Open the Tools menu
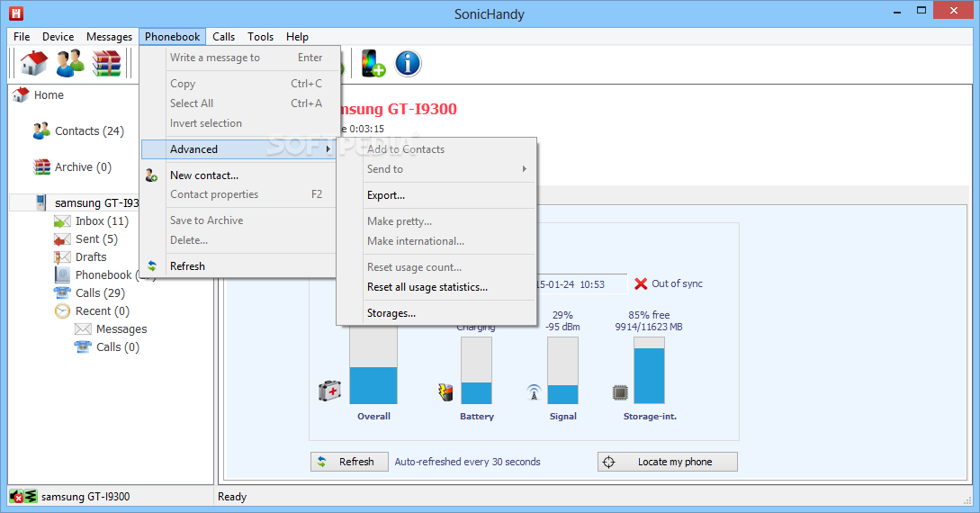The width and height of the screenshot is (980, 513). pos(261,37)
